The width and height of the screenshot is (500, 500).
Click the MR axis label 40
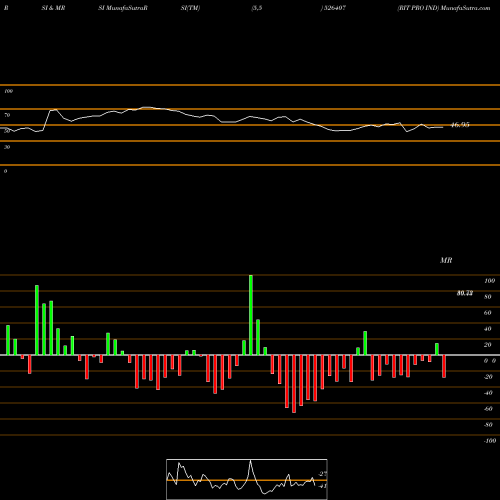tap(487, 329)
